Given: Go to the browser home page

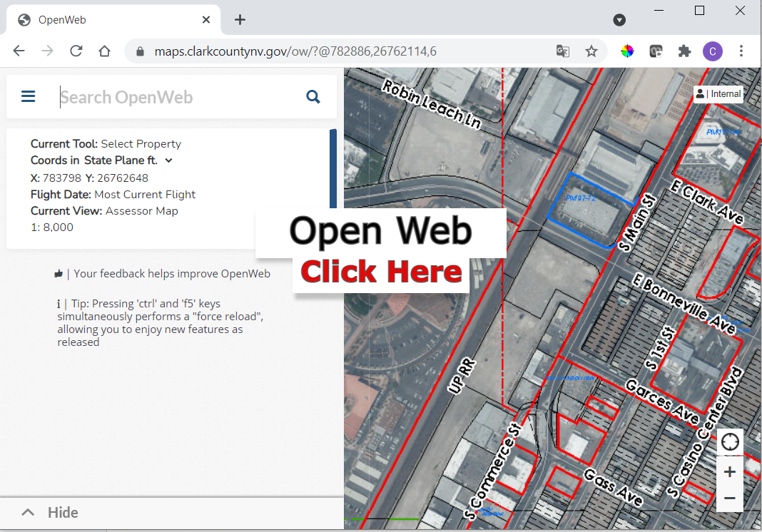Looking at the screenshot, I should tap(104, 51).
